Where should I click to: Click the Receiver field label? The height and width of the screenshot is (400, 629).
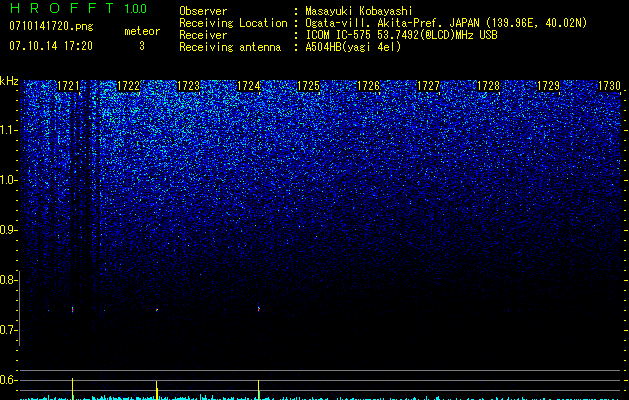coord(203,35)
